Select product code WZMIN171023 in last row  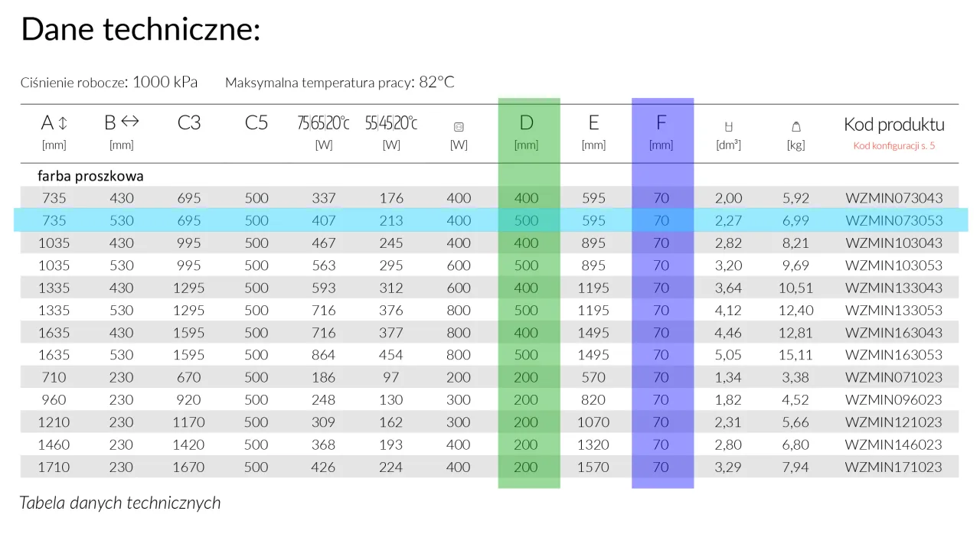tap(893, 467)
